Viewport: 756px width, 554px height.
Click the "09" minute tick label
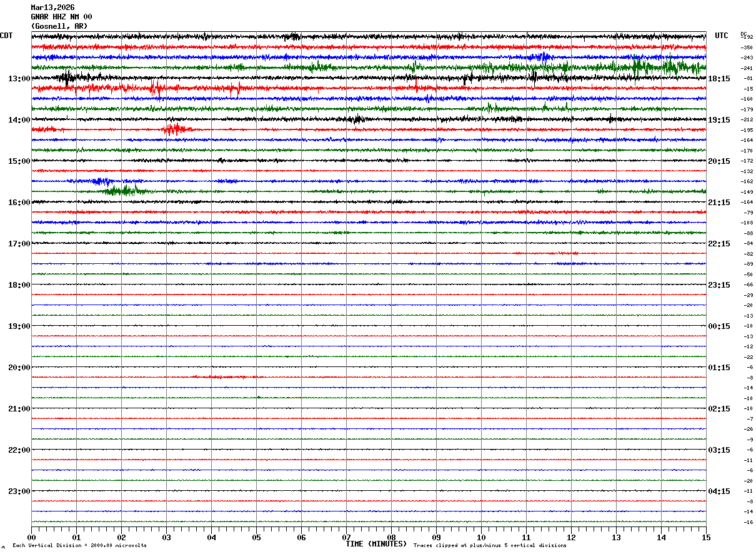click(436, 537)
